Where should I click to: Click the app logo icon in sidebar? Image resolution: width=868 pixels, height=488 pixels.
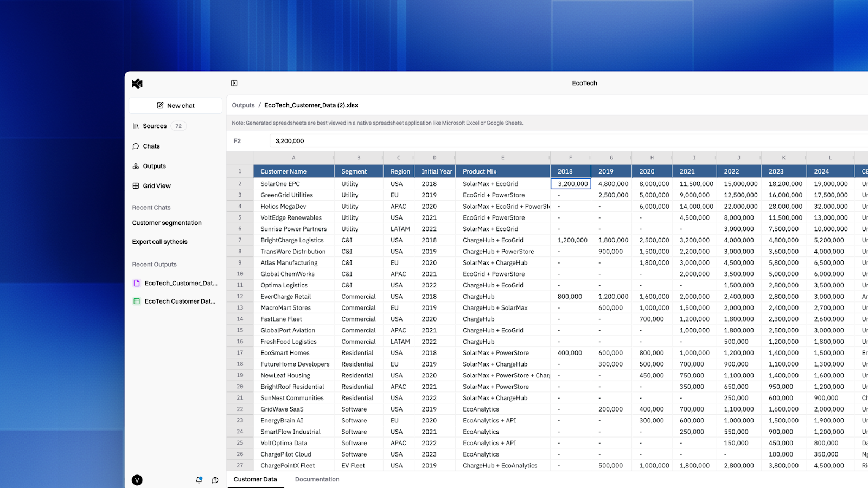point(137,84)
